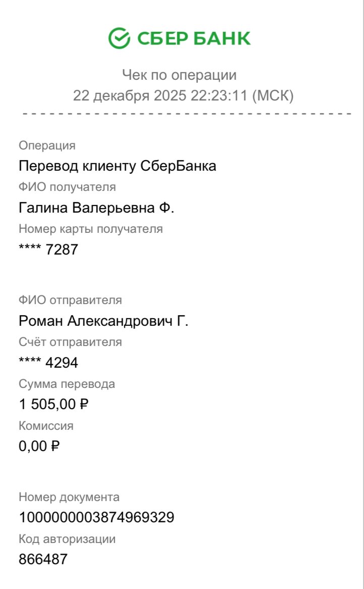Image resolution: width=364 pixels, height=589 pixels.
Task: Select sender name Роман Александрович Г.
Action: [103, 321]
